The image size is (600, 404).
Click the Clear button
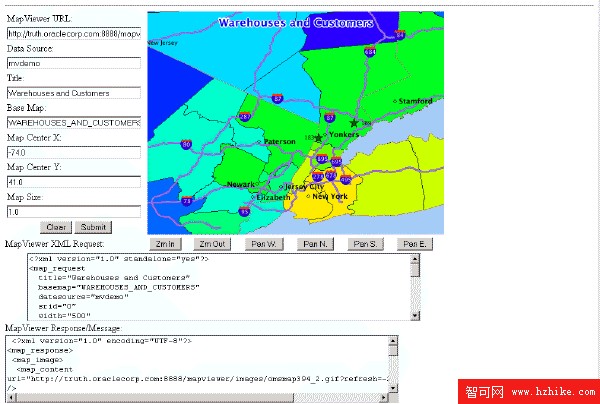click(x=56, y=227)
